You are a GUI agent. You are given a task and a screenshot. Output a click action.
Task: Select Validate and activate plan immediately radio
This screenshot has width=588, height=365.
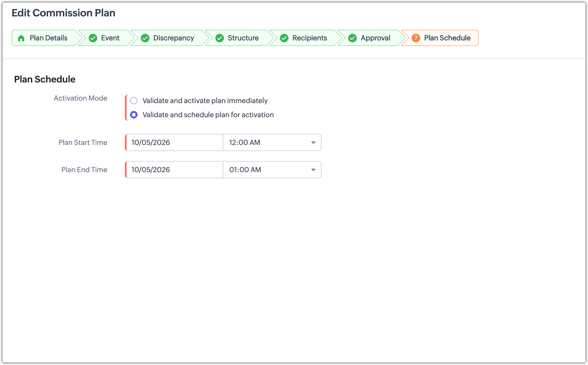tap(134, 101)
